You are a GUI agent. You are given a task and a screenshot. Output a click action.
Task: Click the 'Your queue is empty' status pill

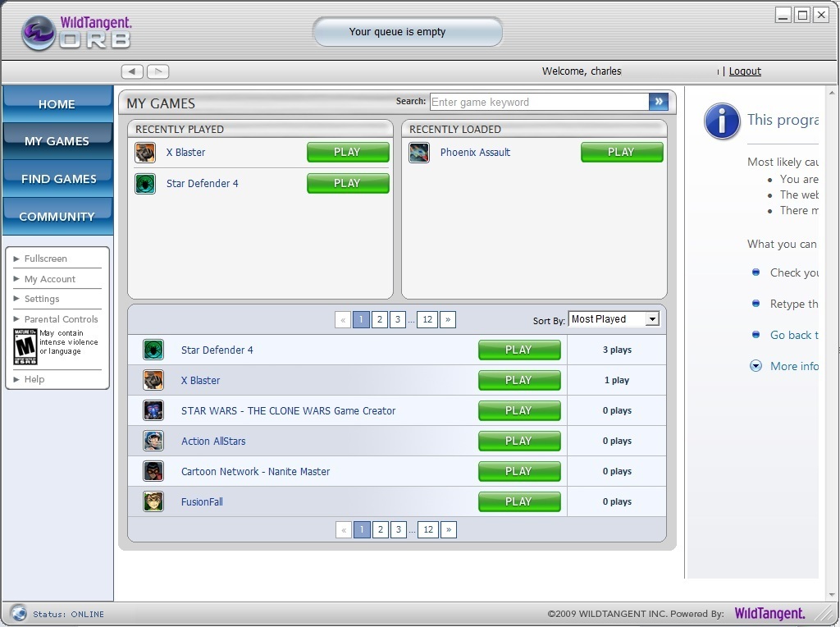pos(408,32)
